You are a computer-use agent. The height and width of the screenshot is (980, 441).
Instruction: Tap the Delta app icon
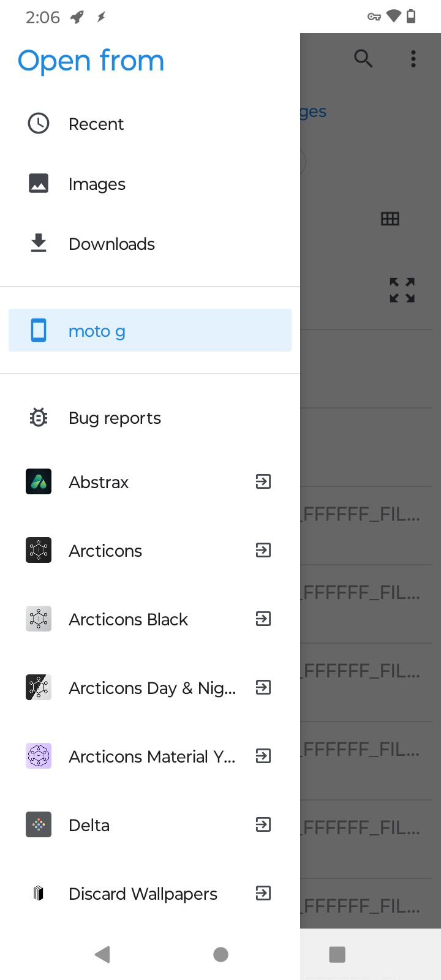point(39,825)
